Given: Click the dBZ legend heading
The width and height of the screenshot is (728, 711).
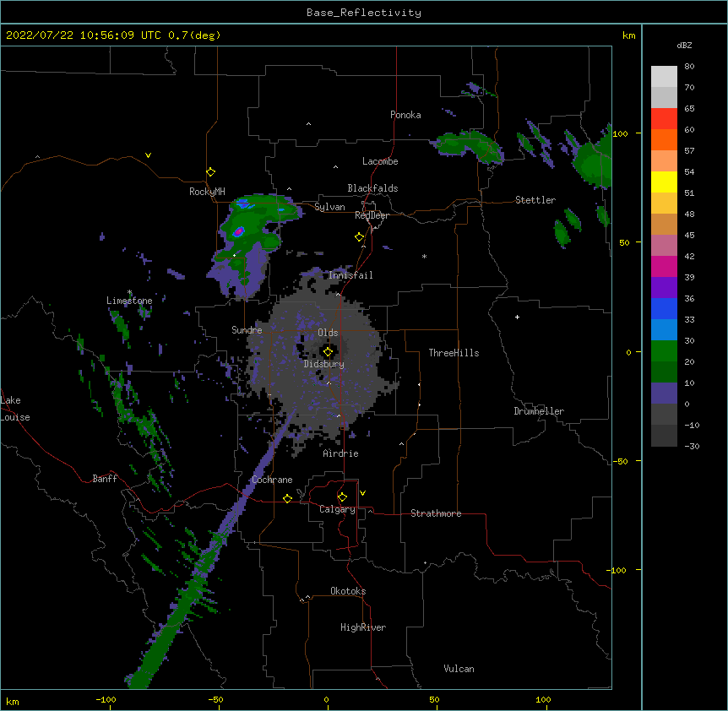Looking at the screenshot, I should (684, 45).
